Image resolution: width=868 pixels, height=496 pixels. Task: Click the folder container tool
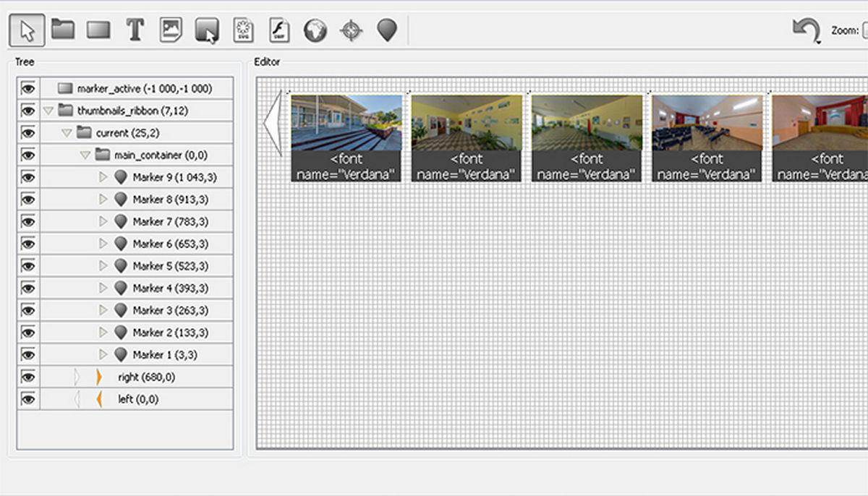(63, 30)
